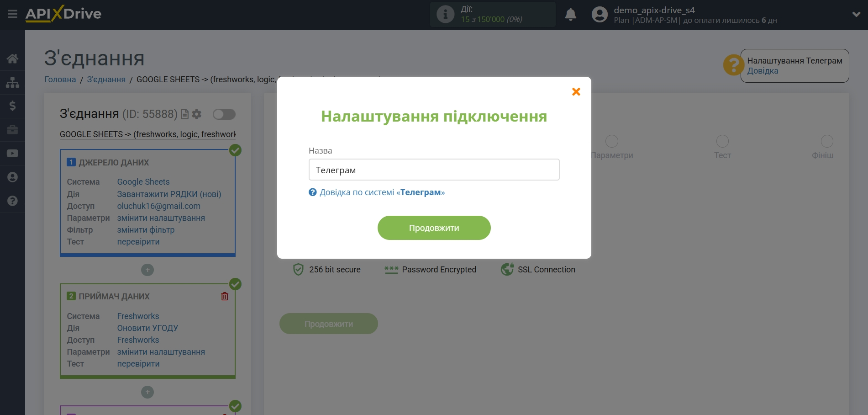
Task: Go to Головна breadcrumb
Action: pyautogui.click(x=60, y=80)
